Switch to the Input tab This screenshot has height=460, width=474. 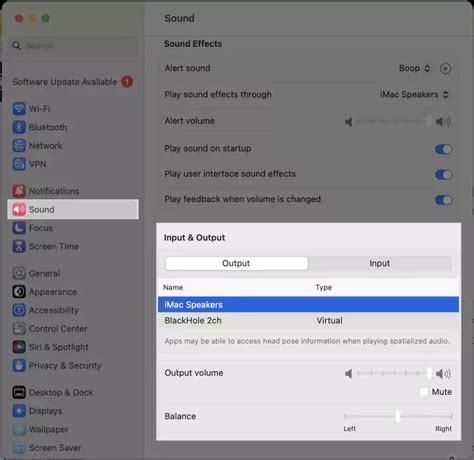pos(380,263)
